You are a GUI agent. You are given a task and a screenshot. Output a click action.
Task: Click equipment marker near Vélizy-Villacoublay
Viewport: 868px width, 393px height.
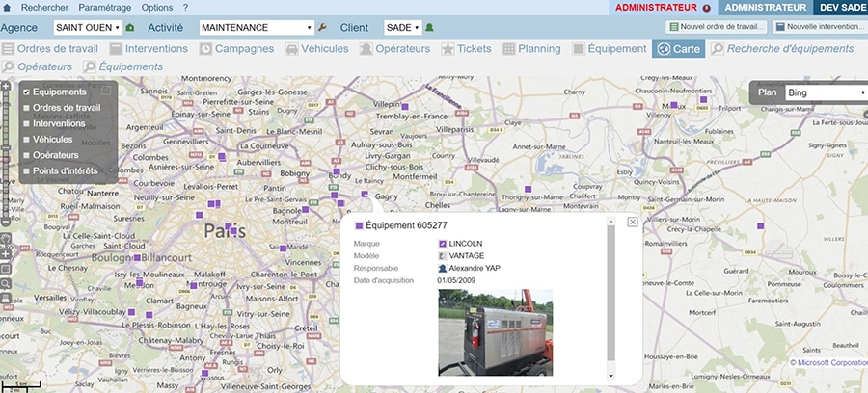[131, 312]
